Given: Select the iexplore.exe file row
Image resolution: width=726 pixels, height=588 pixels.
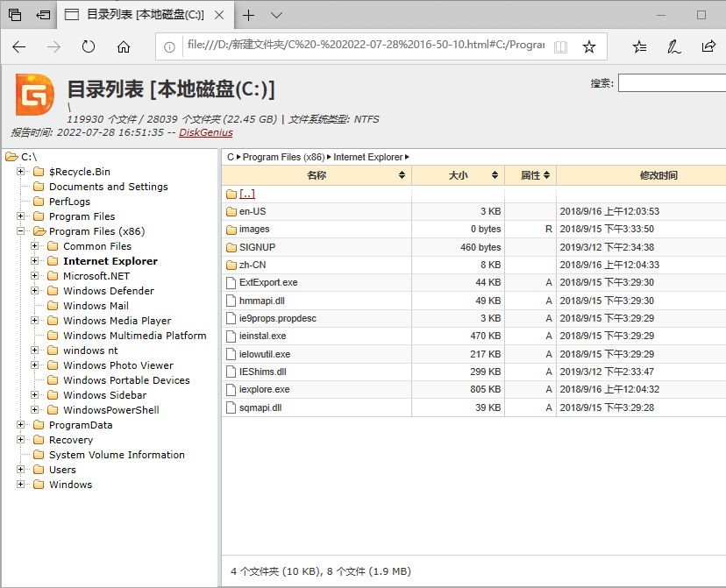Looking at the screenshot, I should point(473,389).
